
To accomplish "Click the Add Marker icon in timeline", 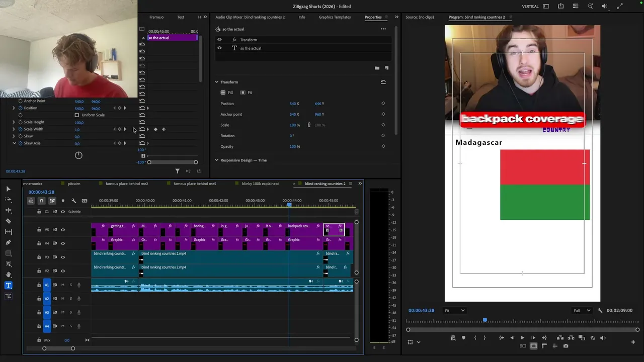I will pyautogui.click(x=63, y=201).
